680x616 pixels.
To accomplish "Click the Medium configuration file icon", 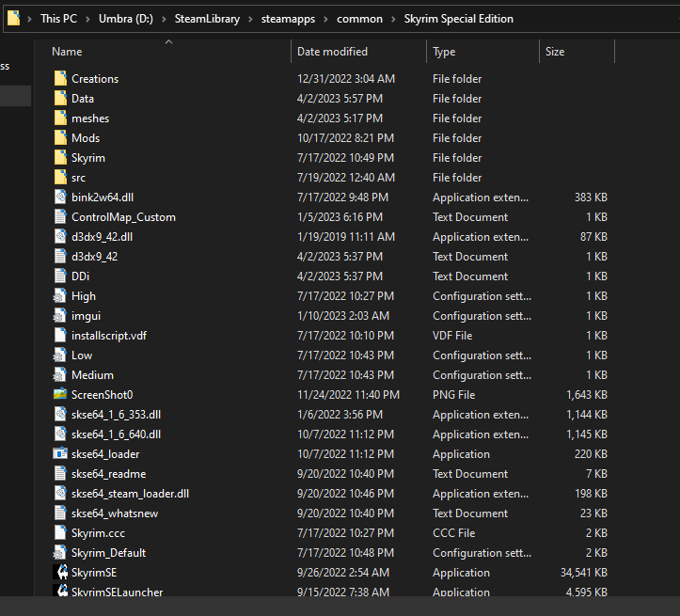I will pyautogui.click(x=60, y=374).
